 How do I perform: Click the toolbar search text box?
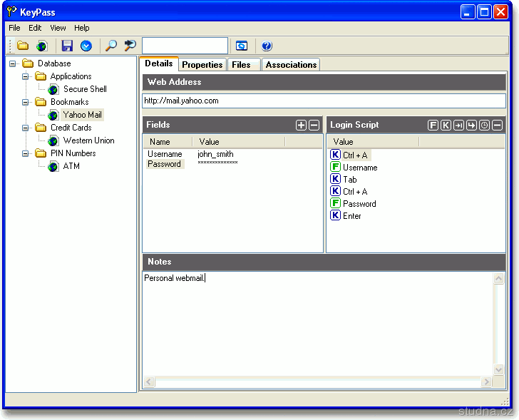(185, 46)
